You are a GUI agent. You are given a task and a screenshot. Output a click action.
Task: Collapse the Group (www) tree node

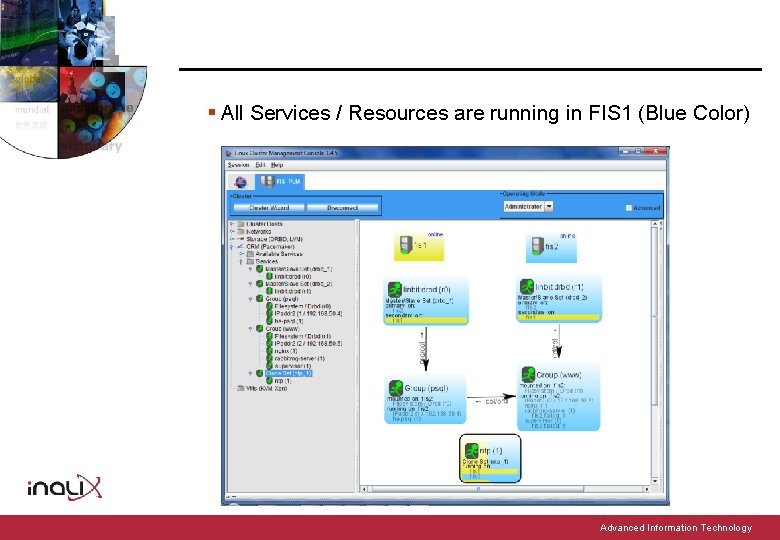tap(251, 329)
